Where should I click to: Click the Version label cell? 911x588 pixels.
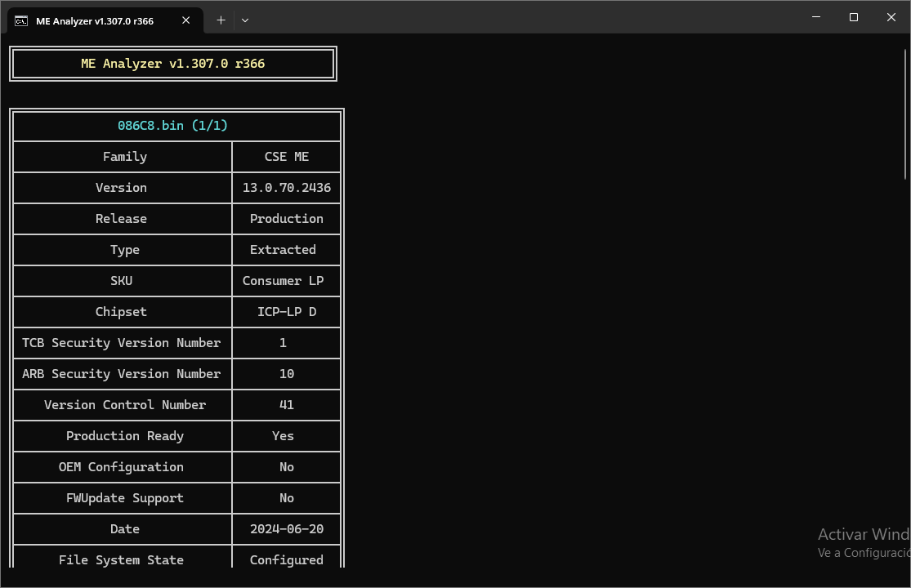[122, 188]
